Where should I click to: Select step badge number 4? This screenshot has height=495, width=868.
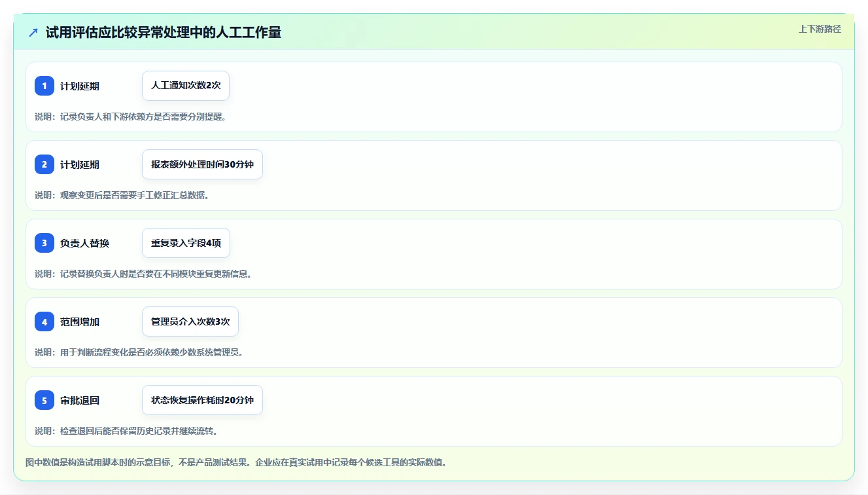point(44,321)
